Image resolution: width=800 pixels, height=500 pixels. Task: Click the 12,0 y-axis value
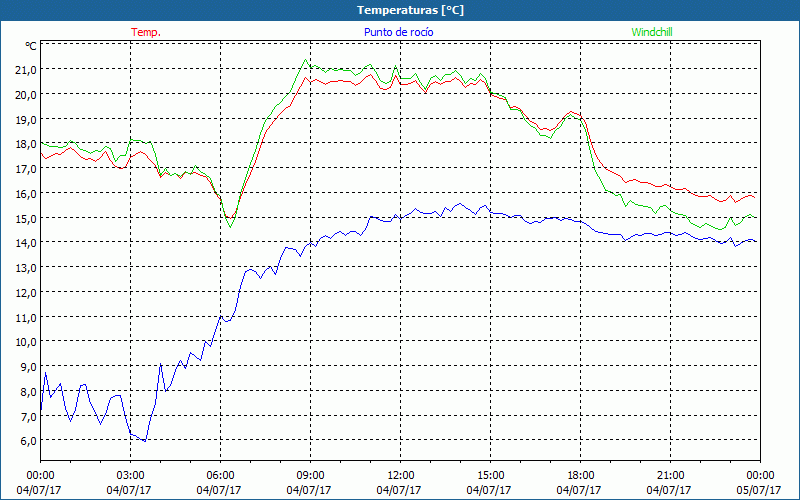[x=26, y=293]
